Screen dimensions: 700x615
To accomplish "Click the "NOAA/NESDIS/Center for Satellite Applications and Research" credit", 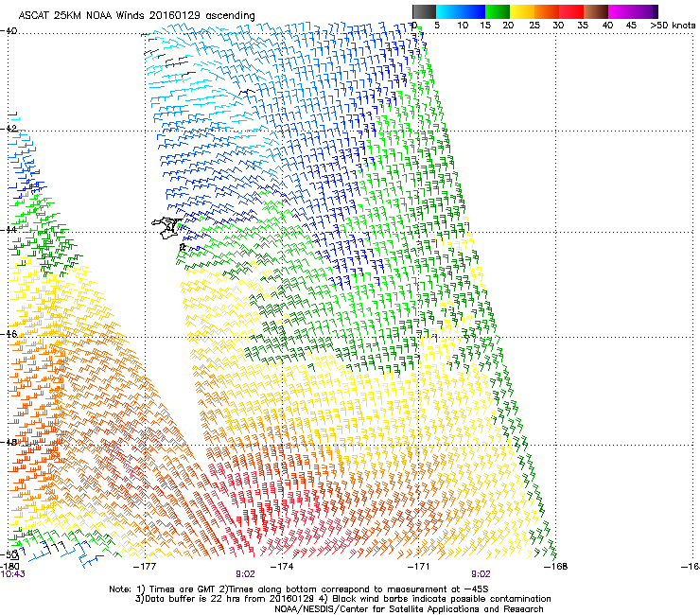I will tap(409, 608).
